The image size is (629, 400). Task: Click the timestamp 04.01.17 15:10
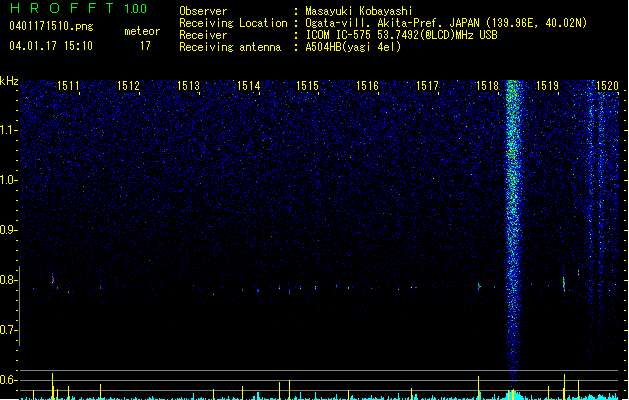[51, 46]
